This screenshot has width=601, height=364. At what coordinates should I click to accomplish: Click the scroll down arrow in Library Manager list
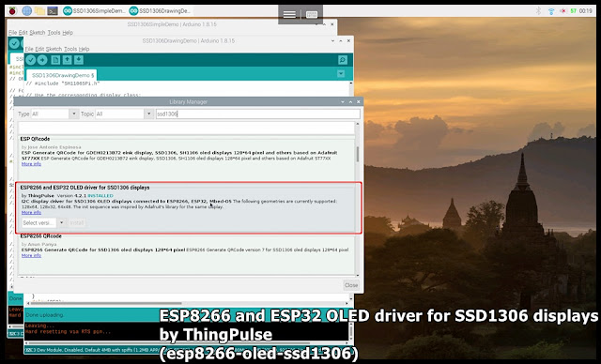tap(358, 275)
